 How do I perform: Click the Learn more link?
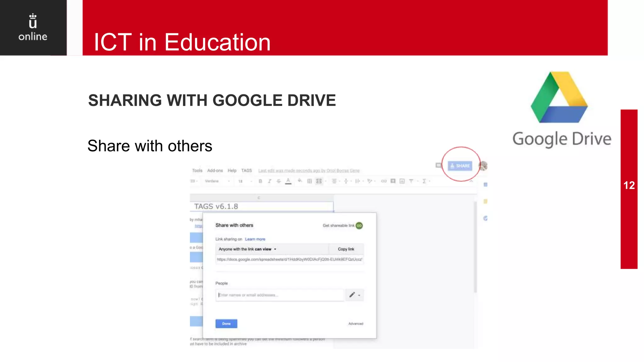[255, 239]
